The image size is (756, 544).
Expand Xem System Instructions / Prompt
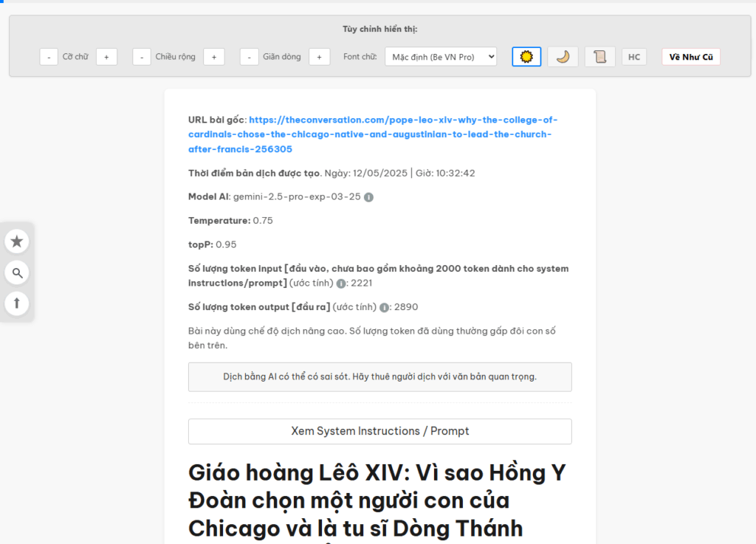(x=379, y=431)
